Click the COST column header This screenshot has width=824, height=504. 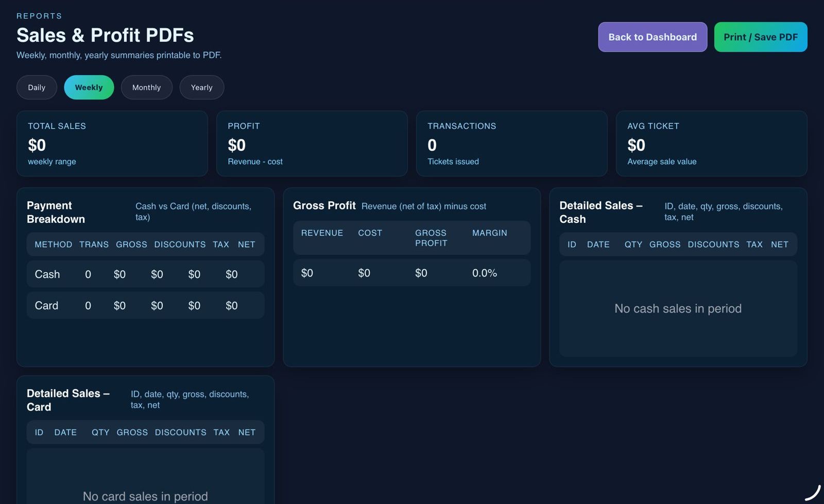coord(370,233)
